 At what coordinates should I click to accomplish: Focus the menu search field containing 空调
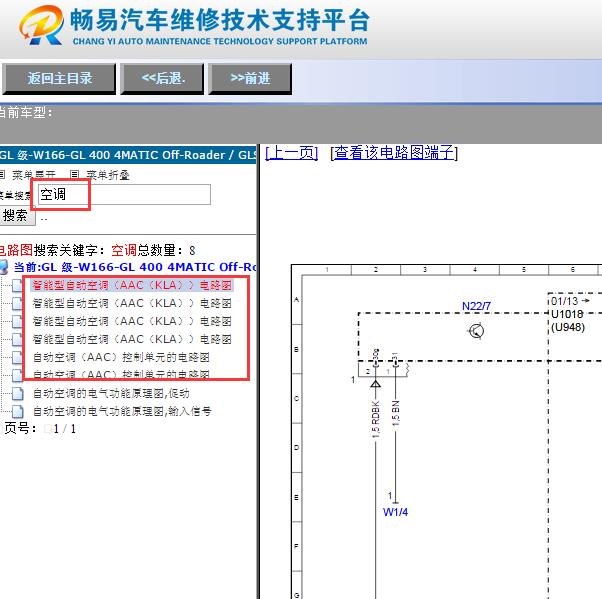(x=124, y=194)
